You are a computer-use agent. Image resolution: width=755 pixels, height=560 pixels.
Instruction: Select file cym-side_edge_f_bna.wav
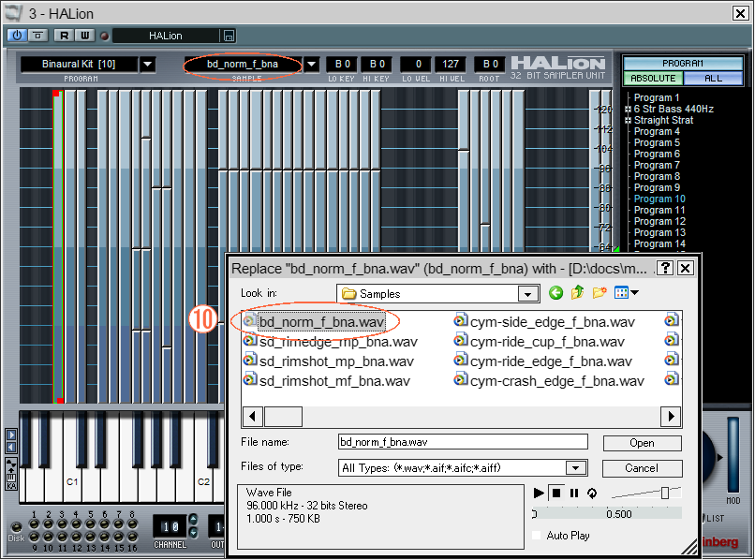click(x=545, y=321)
